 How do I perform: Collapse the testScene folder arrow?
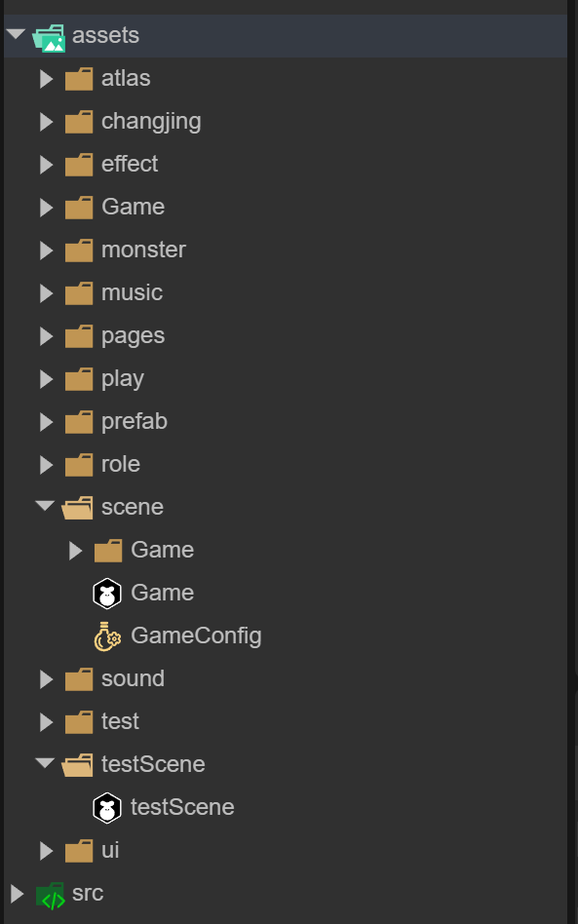46,763
